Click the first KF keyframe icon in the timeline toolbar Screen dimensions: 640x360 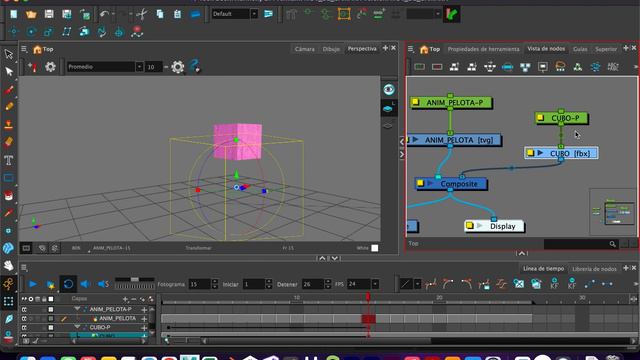click(554, 284)
